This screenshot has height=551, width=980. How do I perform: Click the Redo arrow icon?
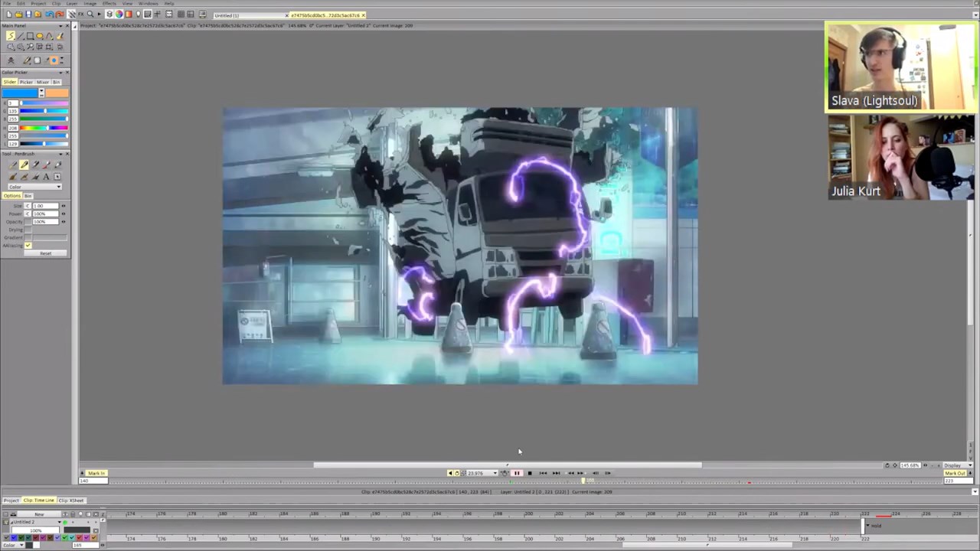60,15
